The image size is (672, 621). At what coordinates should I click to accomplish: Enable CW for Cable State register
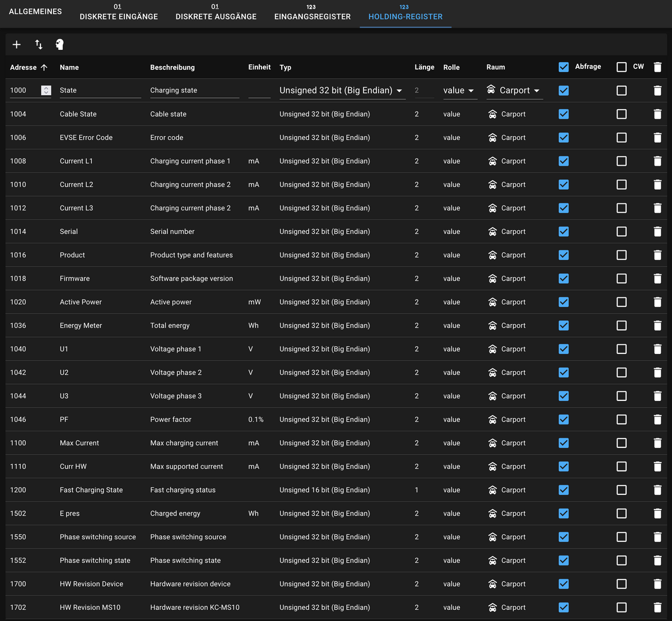(x=622, y=114)
